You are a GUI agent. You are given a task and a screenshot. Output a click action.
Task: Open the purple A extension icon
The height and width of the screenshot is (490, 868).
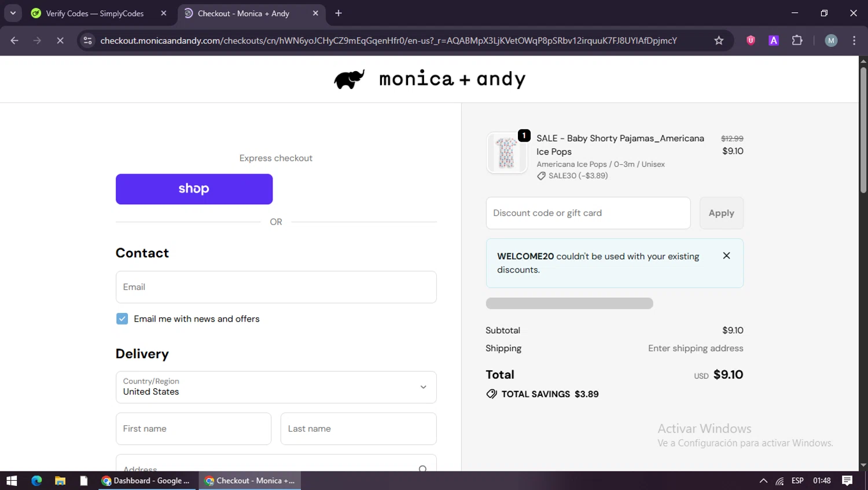point(774,40)
